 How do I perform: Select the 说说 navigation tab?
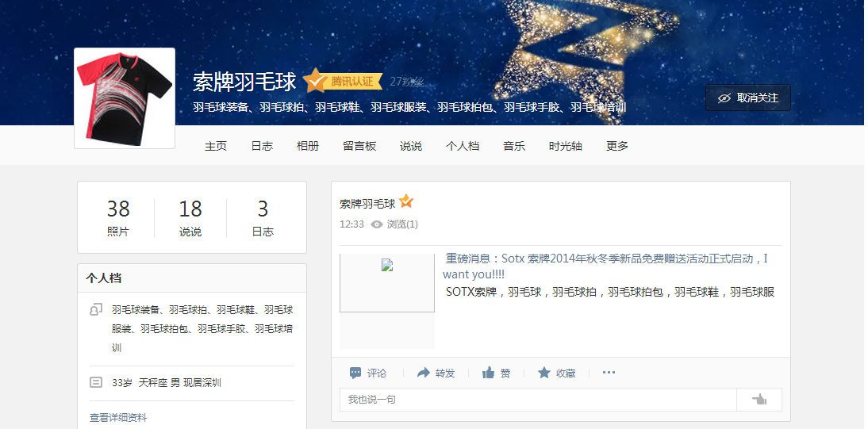(x=411, y=146)
